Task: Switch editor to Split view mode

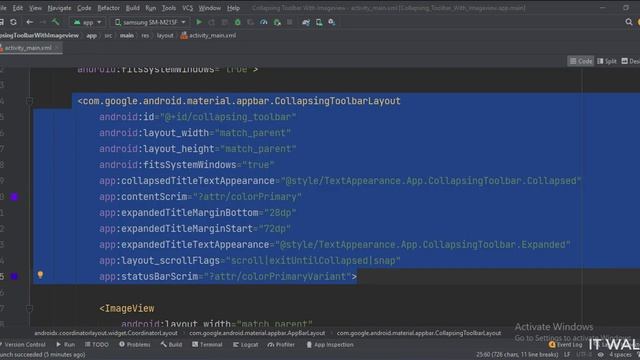Action: tap(607, 61)
